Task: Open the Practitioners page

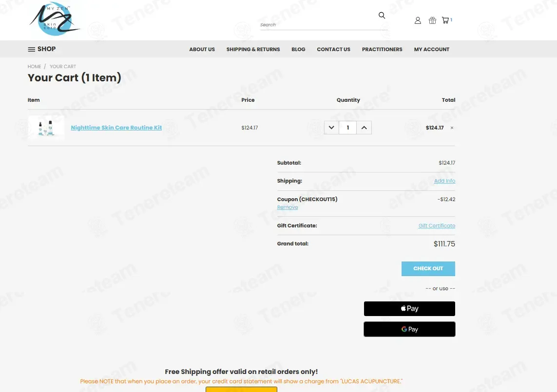Action: 382,49
